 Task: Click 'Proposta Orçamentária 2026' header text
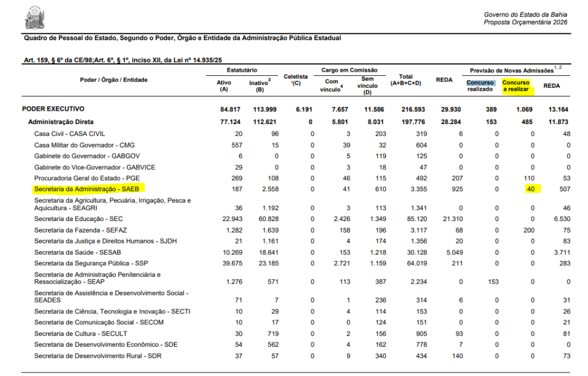click(525, 22)
